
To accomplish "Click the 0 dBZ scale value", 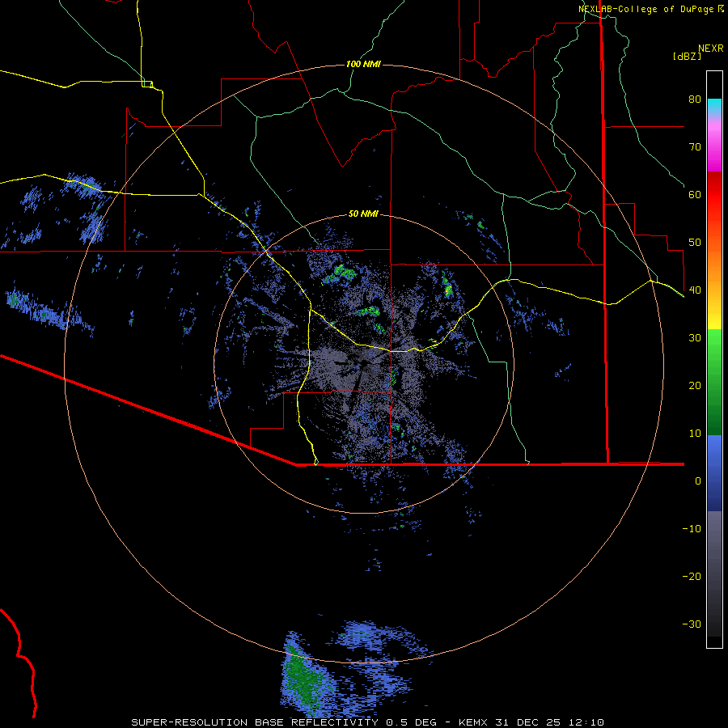I will click(x=698, y=481).
